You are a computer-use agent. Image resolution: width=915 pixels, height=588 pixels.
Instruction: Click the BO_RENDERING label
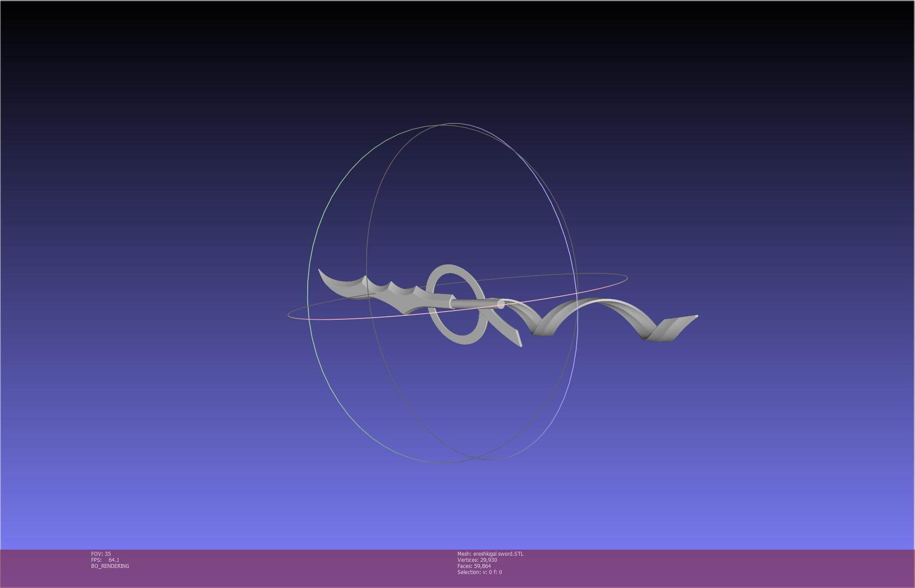tap(110, 566)
